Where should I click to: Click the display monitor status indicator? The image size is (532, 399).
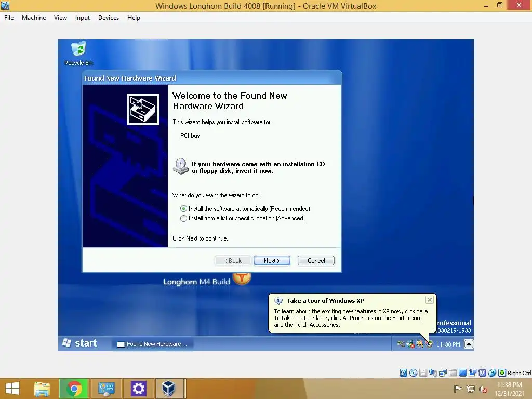(x=462, y=373)
